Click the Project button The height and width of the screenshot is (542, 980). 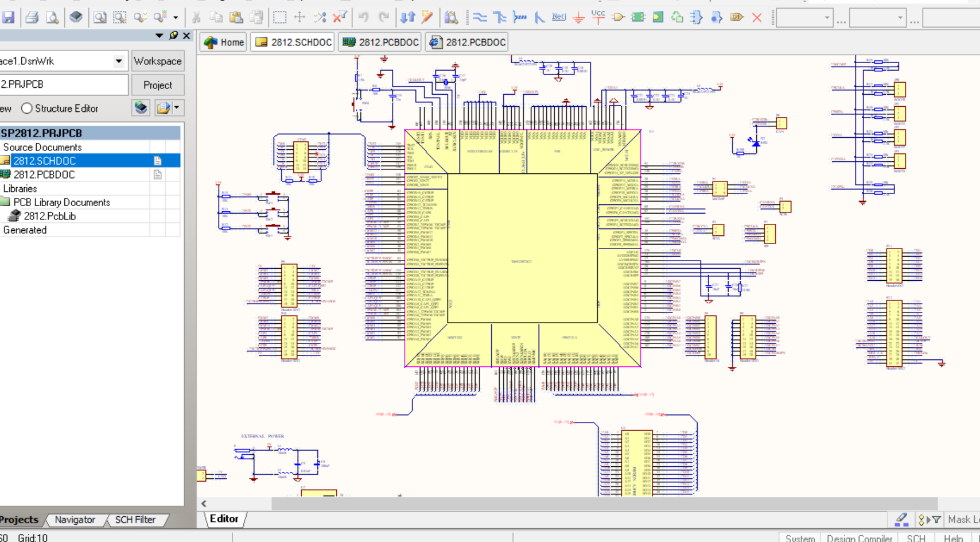(x=158, y=85)
